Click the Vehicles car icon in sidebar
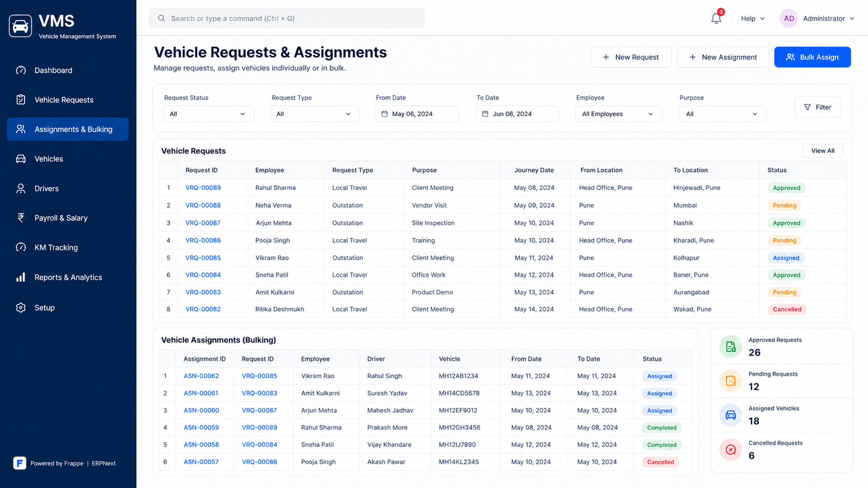Viewport: 868px width, 488px height. [x=21, y=159]
